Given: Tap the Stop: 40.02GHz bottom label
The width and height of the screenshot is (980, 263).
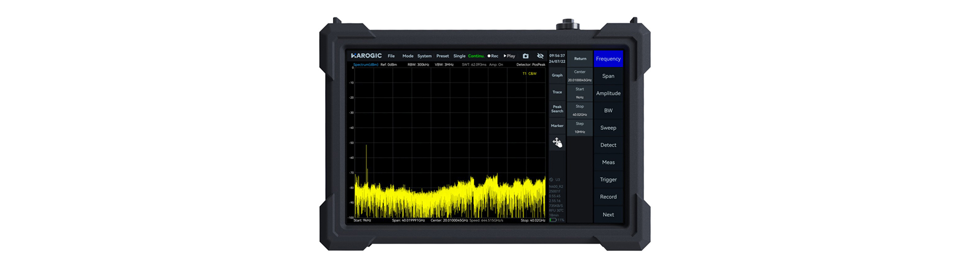Looking at the screenshot, I should (x=533, y=220).
